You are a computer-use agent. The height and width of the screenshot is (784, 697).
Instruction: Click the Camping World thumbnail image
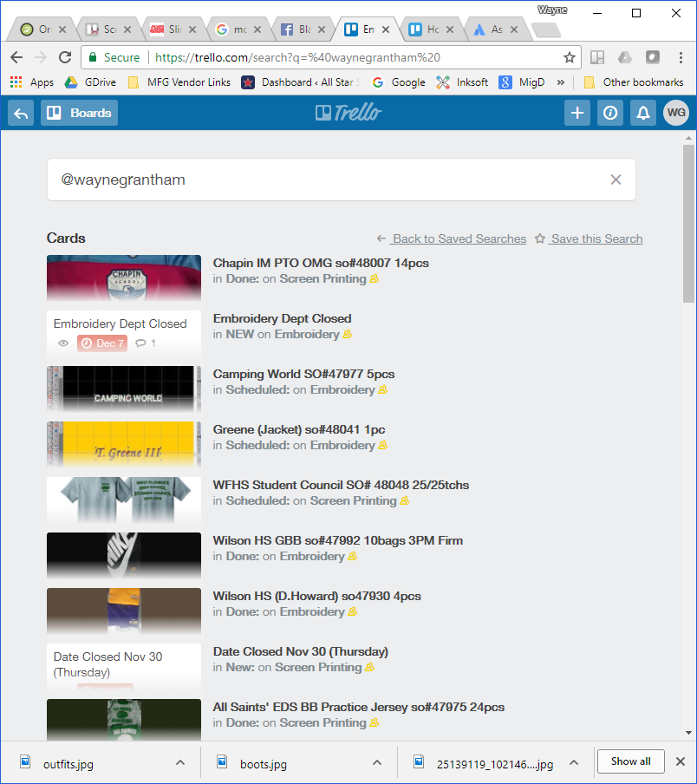(124, 389)
